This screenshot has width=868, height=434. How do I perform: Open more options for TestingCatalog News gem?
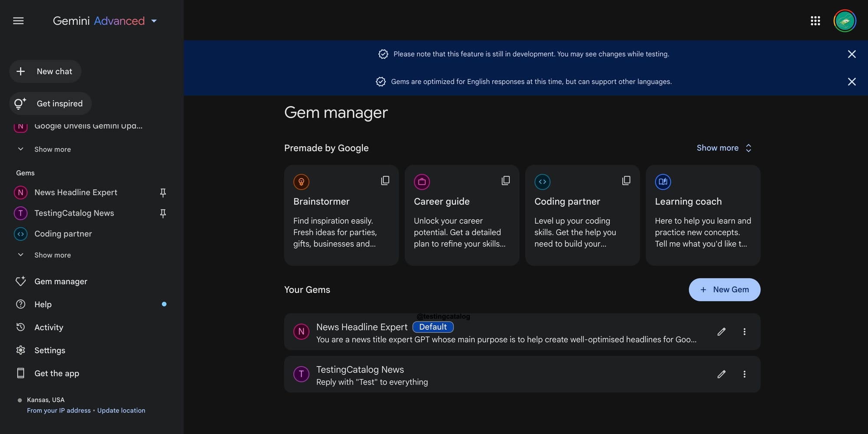point(744,374)
